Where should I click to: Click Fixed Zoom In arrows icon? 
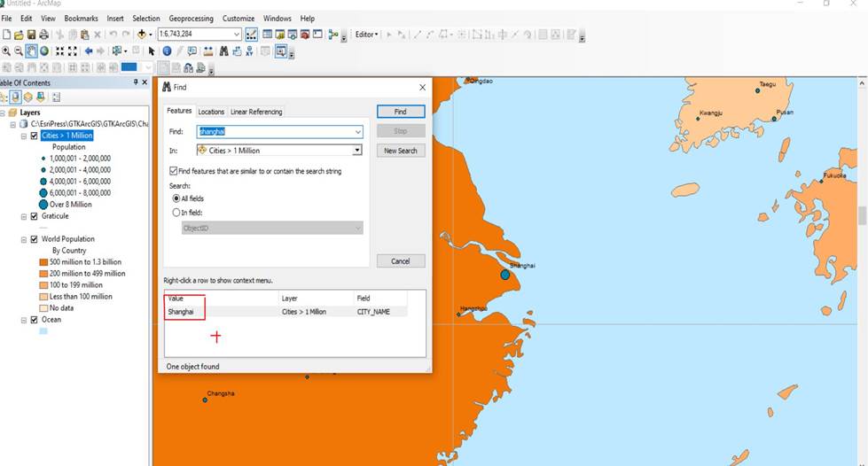tap(59, 50)
